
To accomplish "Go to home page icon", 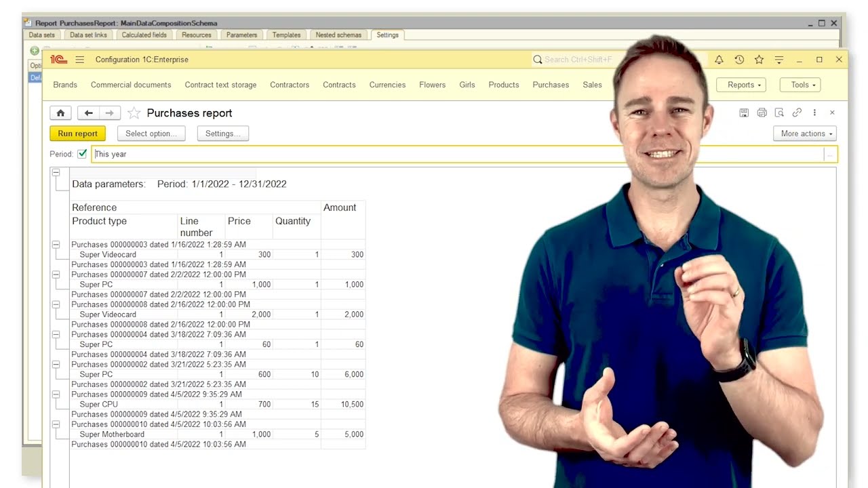I will click(x=60, y=113).
